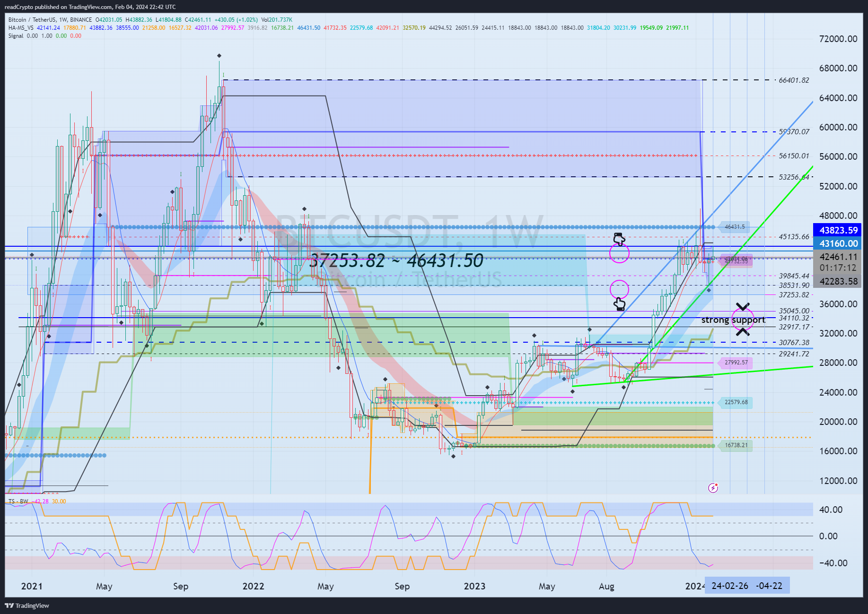This screenshot has height=614, width=868.
Task: Click the 29241.72 level label
Action: (x=794, y=354)
